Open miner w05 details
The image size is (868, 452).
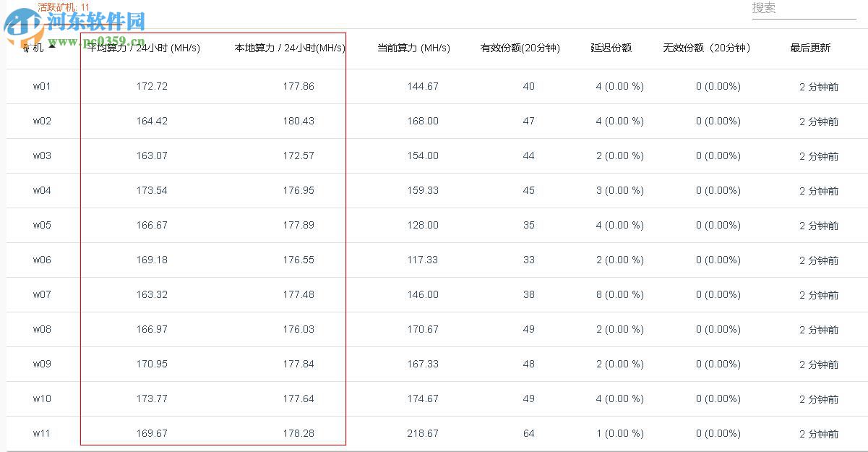tap(42, 226)
